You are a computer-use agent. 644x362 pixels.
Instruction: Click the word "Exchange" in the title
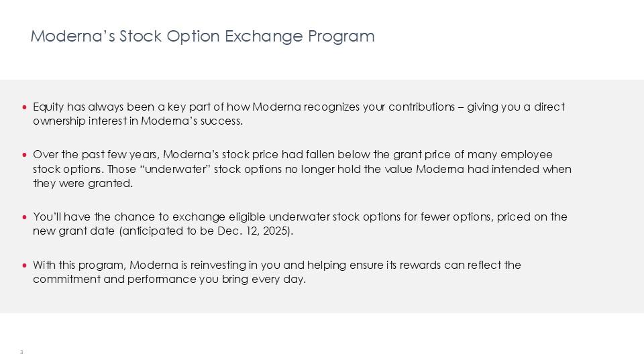(264, 36)
